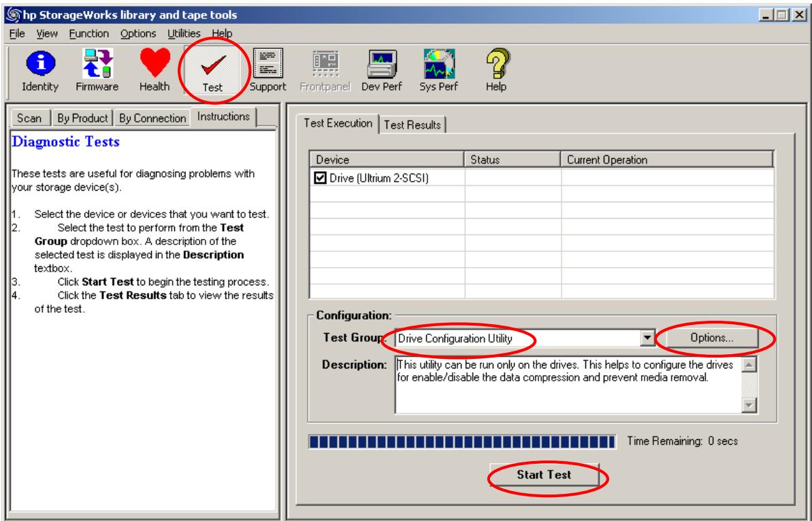Select the Test Execution tab
The width and height of the screenshot is (812, 521).
(338, 123)
